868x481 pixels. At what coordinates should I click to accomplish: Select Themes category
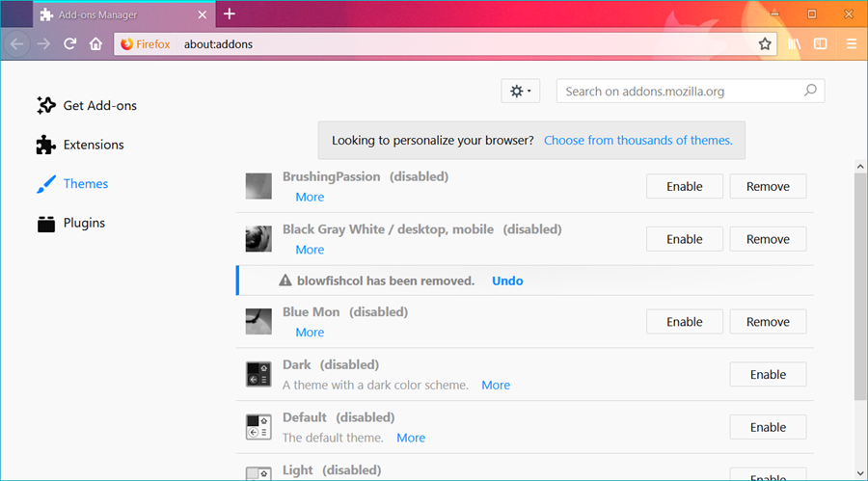click(x=72, y=184)
